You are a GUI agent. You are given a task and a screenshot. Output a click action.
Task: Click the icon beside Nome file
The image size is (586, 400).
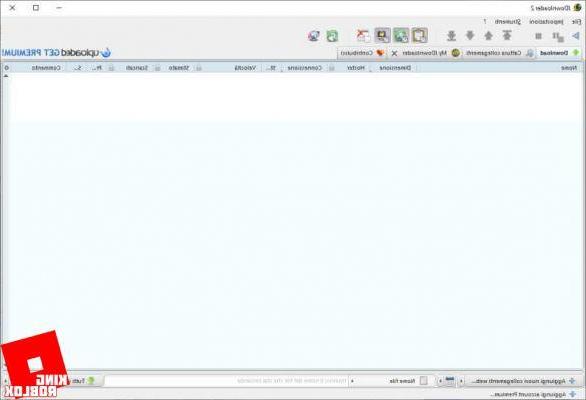pos(423,381)
